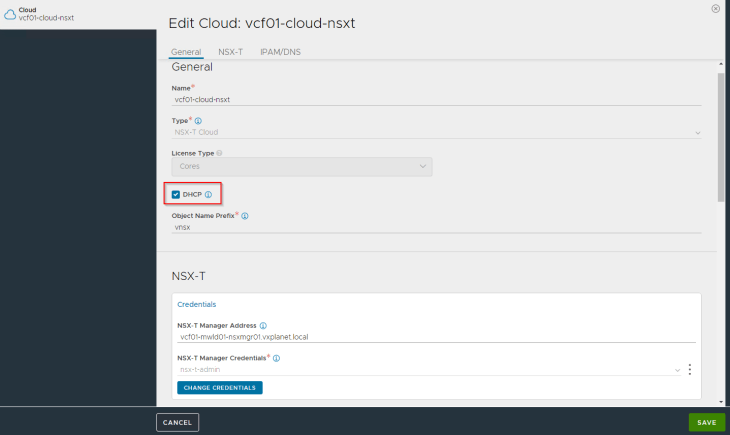Viewport: 730px width, 435px height.
Task: Uncheck the DHCP checkbox
Action: pos(176,195)
